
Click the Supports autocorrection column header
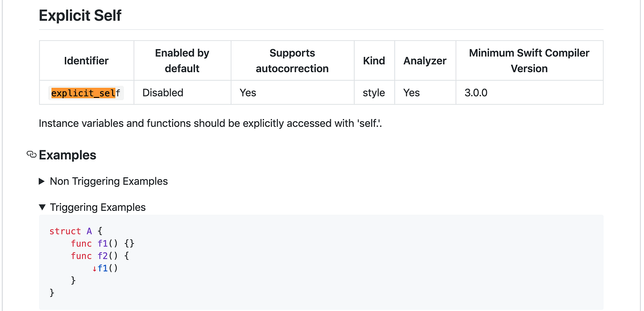292,61
